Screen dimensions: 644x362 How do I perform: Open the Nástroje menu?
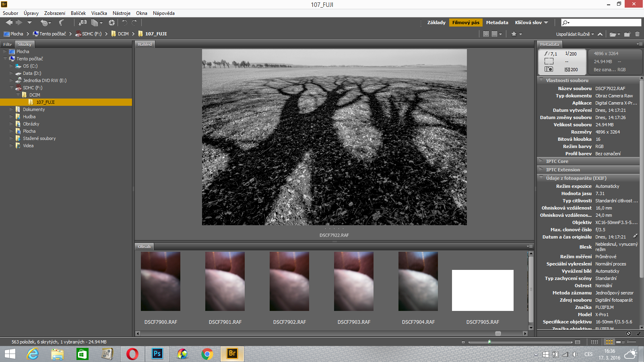121,13
